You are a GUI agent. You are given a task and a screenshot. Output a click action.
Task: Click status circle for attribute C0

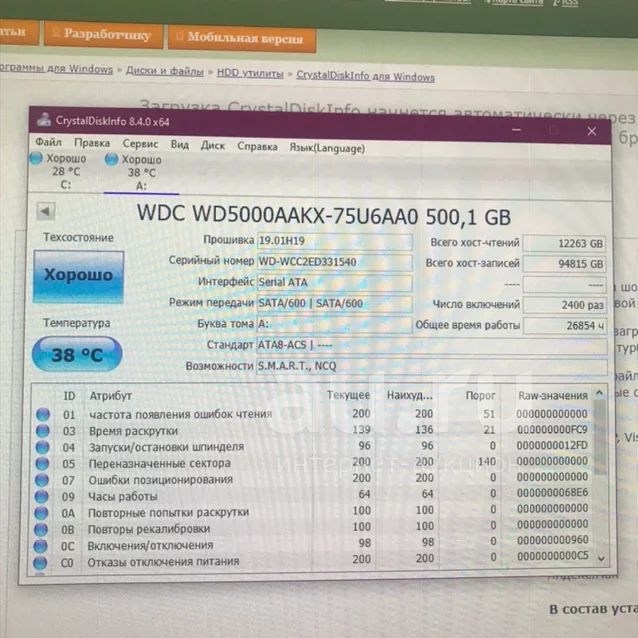click(x=39, y=563)
